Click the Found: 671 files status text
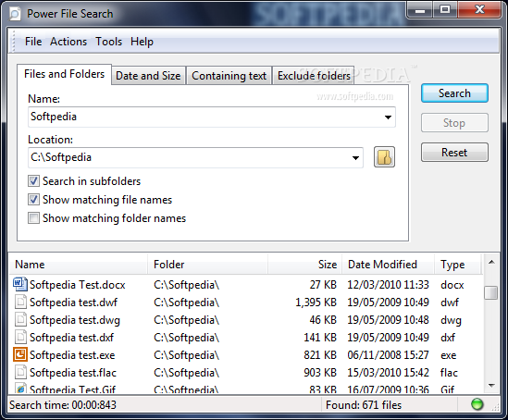This screenshot has height=420, width=508. (x=364, y=405)
